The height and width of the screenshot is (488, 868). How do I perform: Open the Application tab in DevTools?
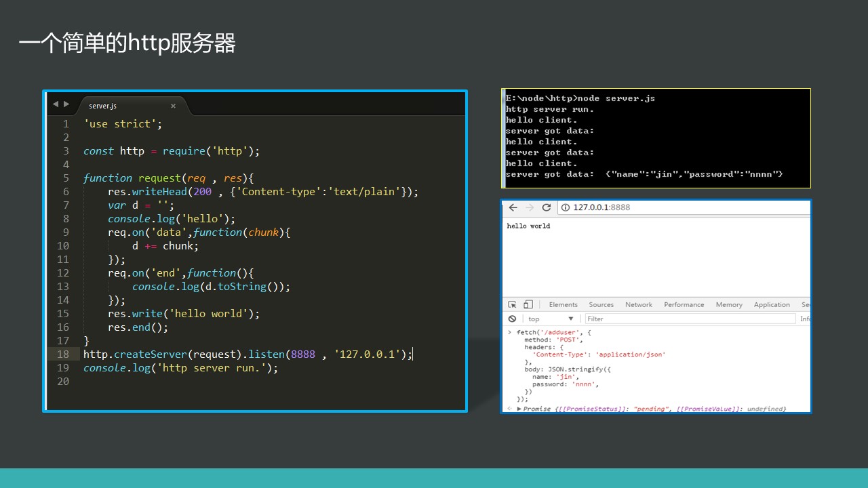tap(772, 305)
